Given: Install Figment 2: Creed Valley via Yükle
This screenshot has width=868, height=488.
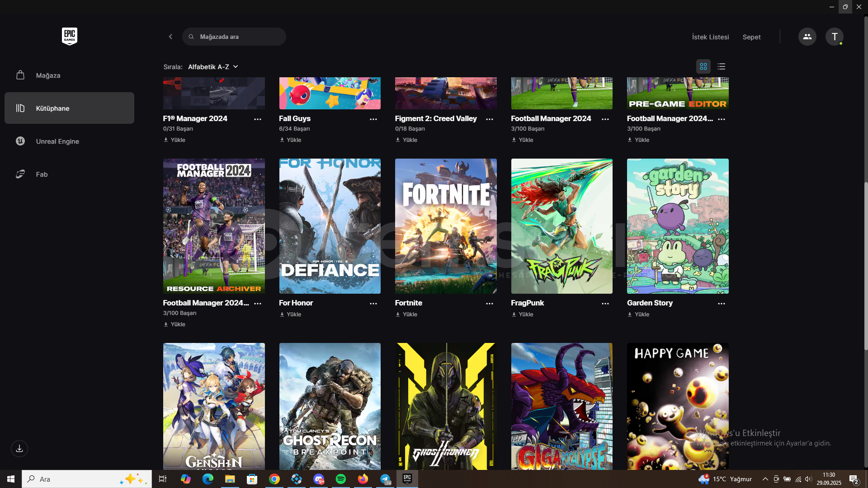Looking at the screenshot, I should (x=406, y=140).
